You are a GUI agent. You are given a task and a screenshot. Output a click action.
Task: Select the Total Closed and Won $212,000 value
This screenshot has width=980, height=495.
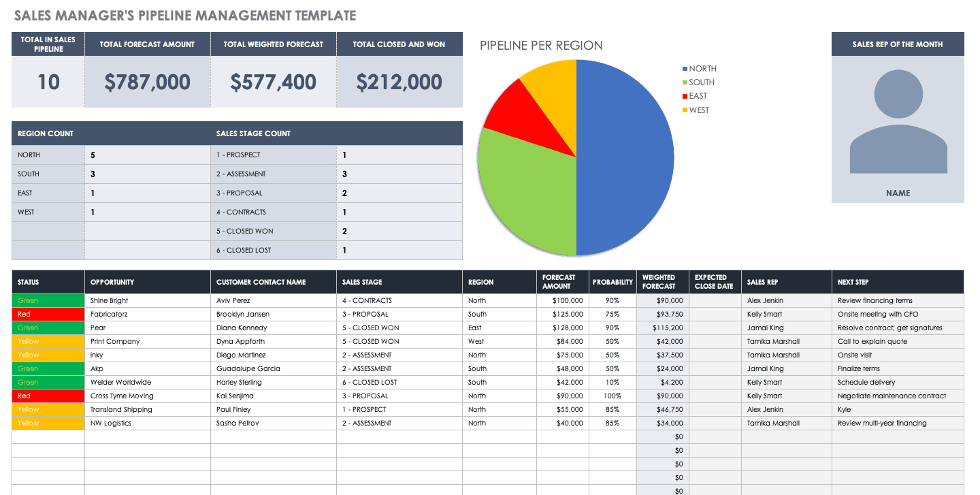pyautogui.click(x=399, y=82)
